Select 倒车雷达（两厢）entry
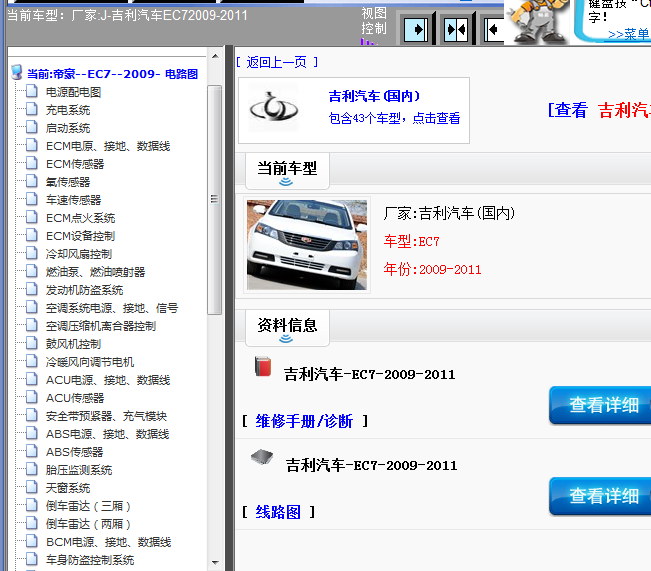 [x=88, y=524]
